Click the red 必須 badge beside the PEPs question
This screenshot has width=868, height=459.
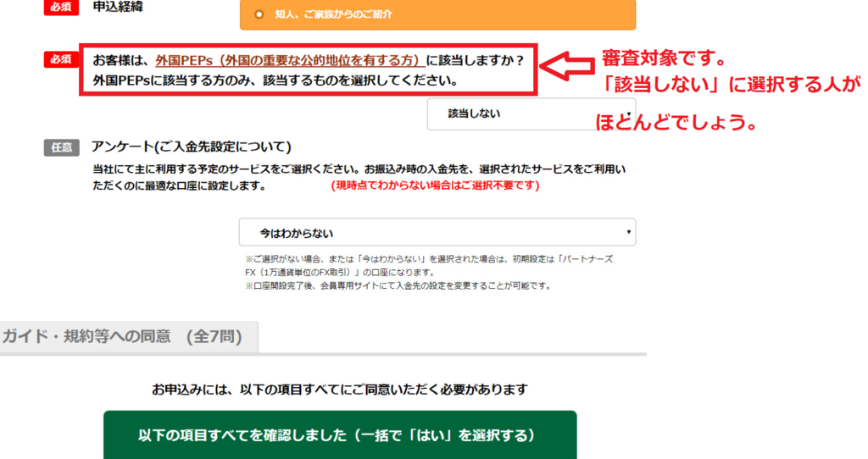(61, 59)
